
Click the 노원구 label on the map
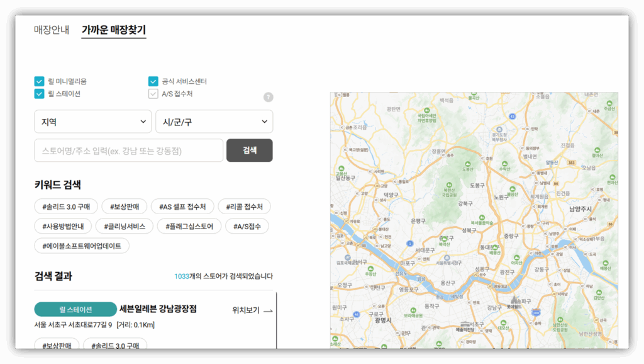pos(501,197)
